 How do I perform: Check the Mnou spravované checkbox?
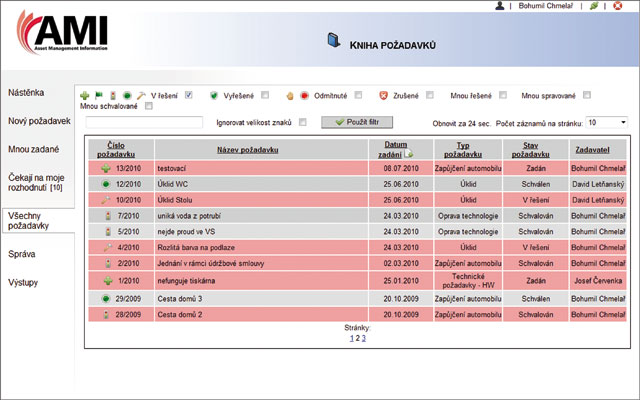coord(587,95)
